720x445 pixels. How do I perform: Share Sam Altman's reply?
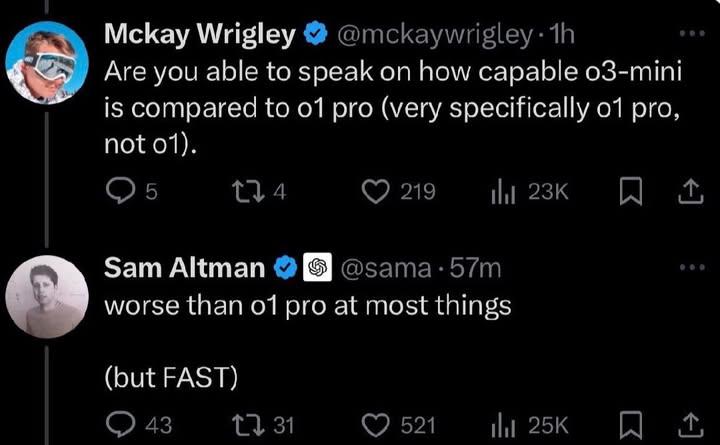click(689, 425)
